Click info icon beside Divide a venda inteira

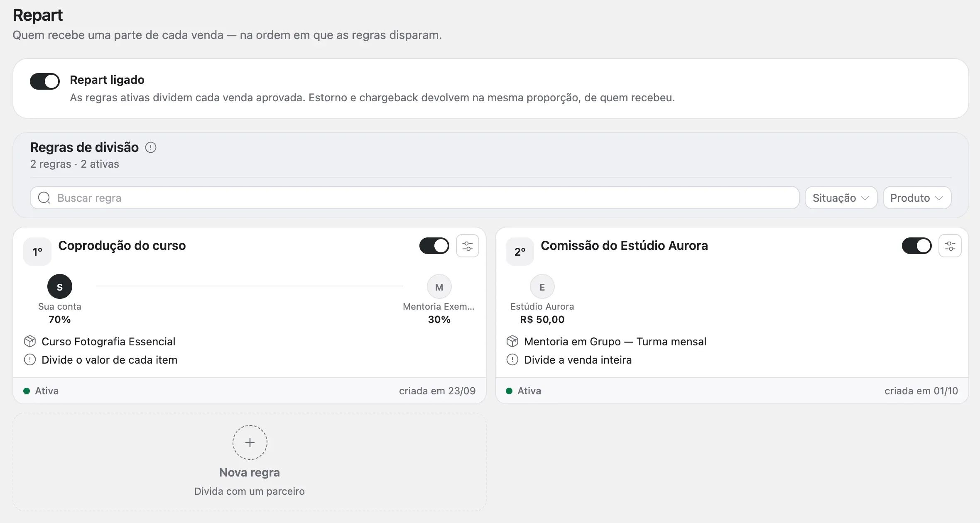pos(512,359)
